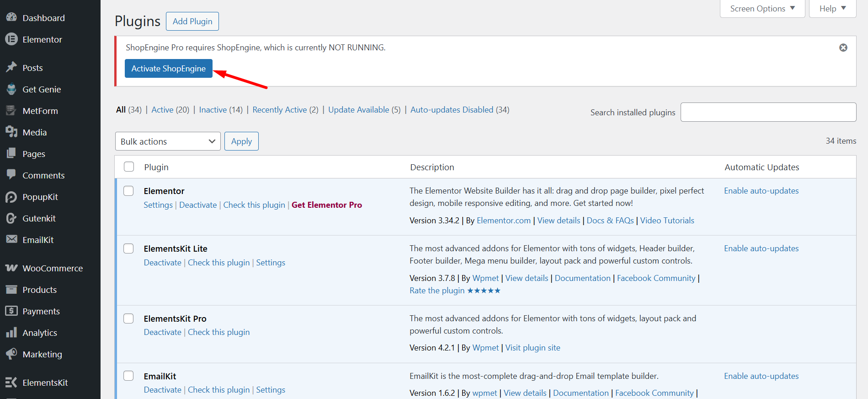Deactivate ElementsKit Pro plugin
This screenshot has height=399, width=868.
click(x=163, y=332)
